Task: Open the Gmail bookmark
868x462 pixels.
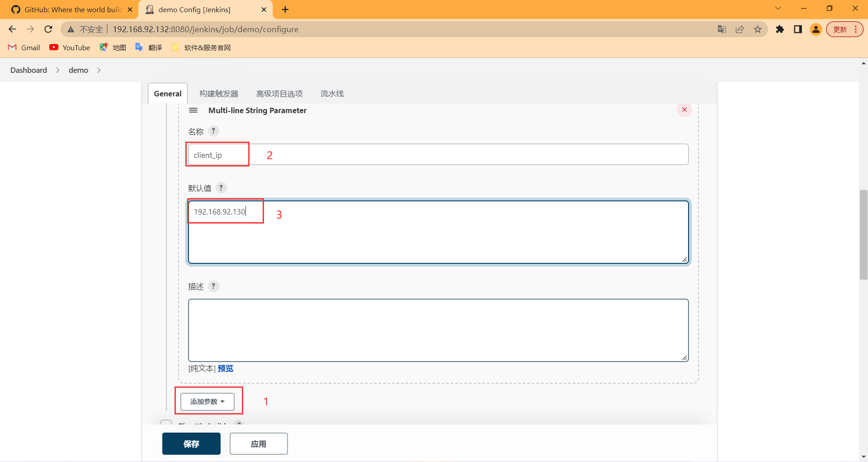Action: coord(24,48)
